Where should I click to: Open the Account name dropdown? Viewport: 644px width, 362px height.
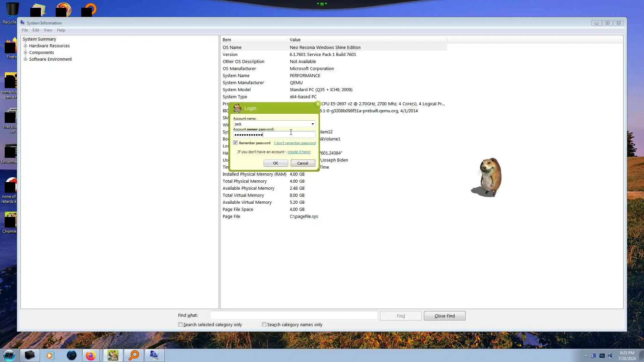[313, 124]
